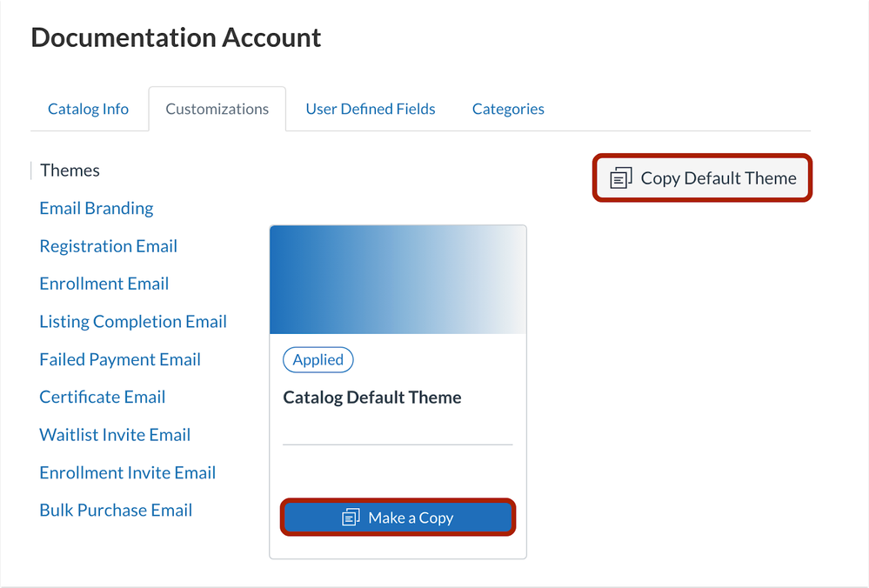Open Waitlist Invite Email settings

(x=115, y=435)
